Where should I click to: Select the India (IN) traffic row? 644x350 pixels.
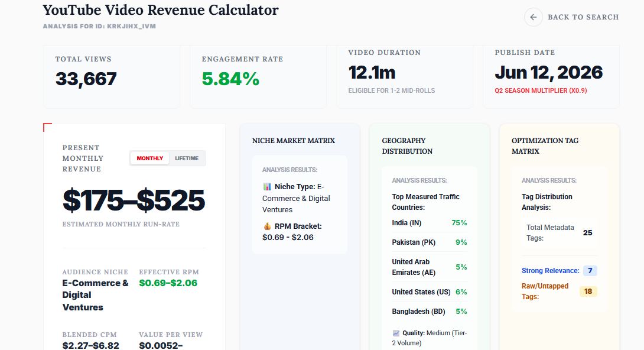(x=429, y=223)
